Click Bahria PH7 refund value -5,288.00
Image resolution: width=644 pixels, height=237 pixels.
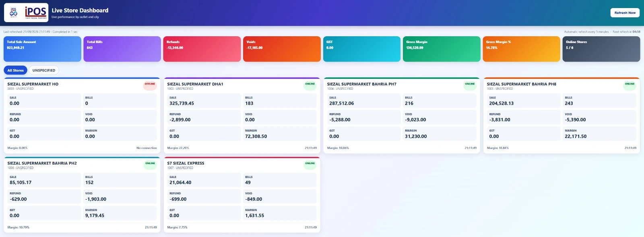point(340,120)
